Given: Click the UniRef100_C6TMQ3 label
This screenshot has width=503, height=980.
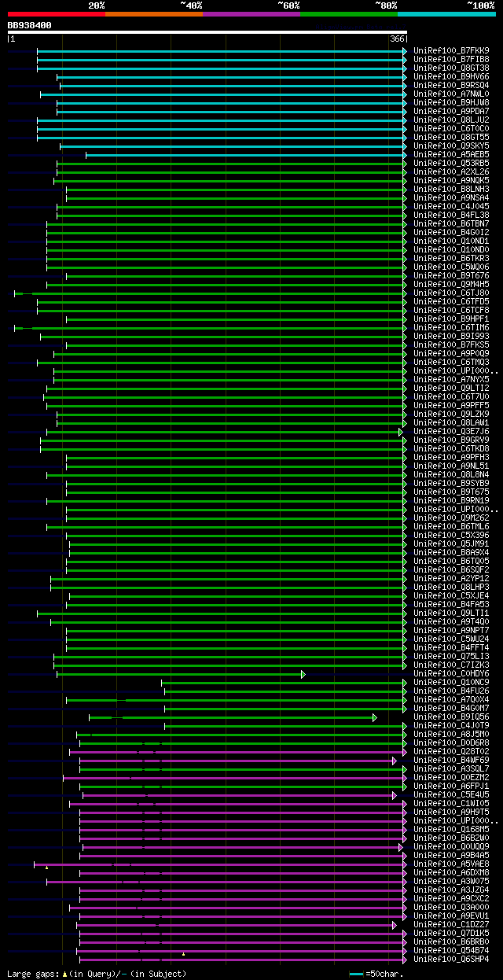Looking at the screenshot, I should pyautogui.click(x=451, y=362).
